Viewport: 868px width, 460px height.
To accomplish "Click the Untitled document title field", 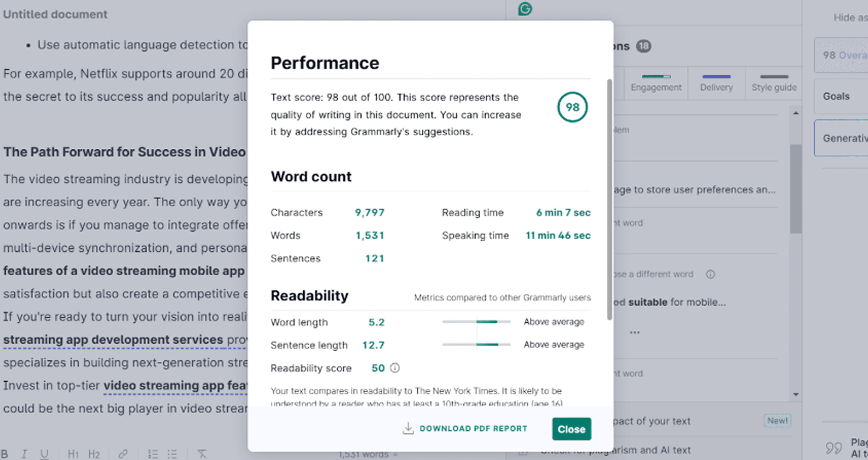I will (x=55, y=14).
